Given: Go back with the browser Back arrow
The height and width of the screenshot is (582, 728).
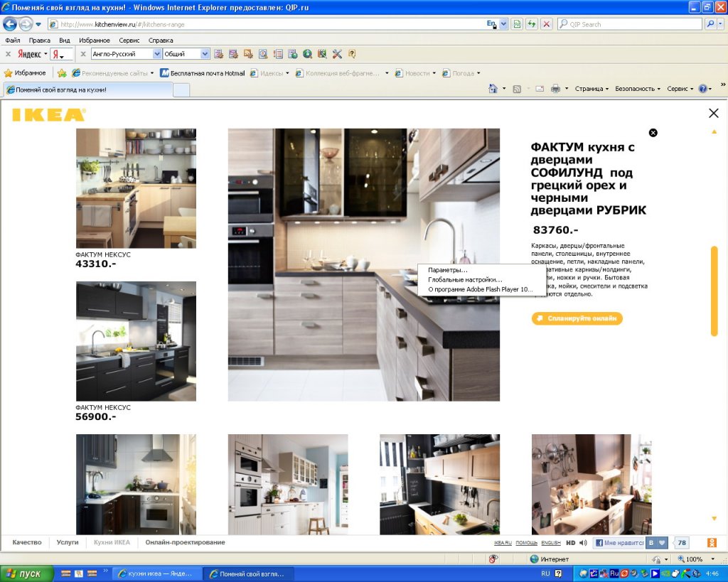Looking at the screenshot, I should point(10,23).
